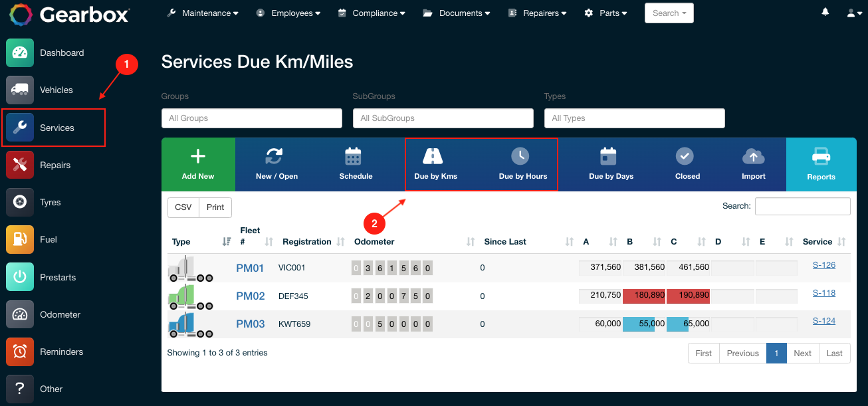Viewport: 868px width, 406px height.
Task: Expand the top Search dropdown button
Action: coord(669,13)
